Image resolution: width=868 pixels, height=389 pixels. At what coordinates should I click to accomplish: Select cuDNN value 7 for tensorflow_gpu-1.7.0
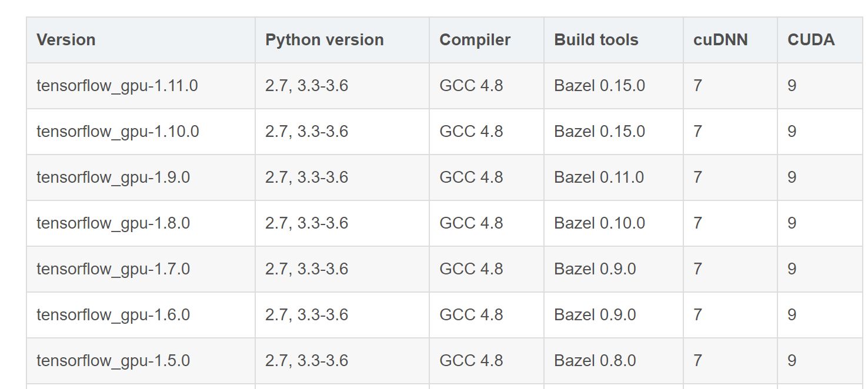(730, 269)
